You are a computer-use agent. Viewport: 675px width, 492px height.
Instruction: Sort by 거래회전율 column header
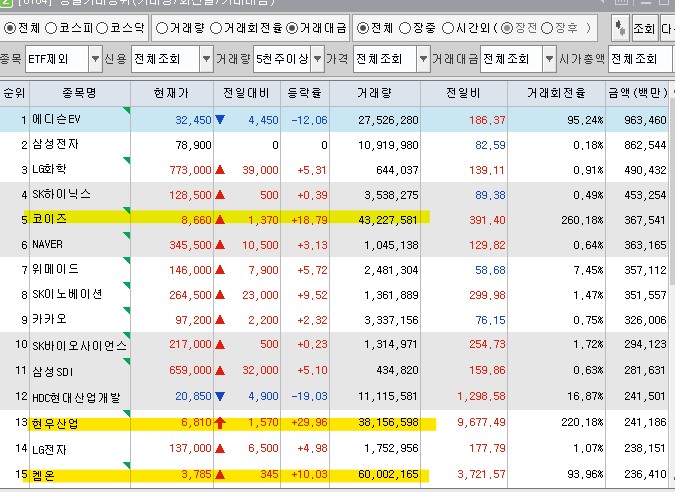(556, 93)
